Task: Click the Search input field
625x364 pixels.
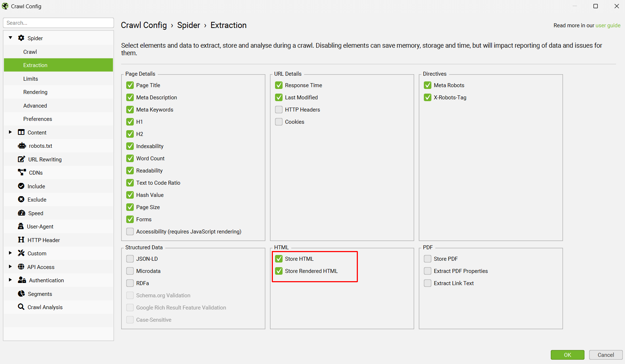Action: [x=58, y=23]
